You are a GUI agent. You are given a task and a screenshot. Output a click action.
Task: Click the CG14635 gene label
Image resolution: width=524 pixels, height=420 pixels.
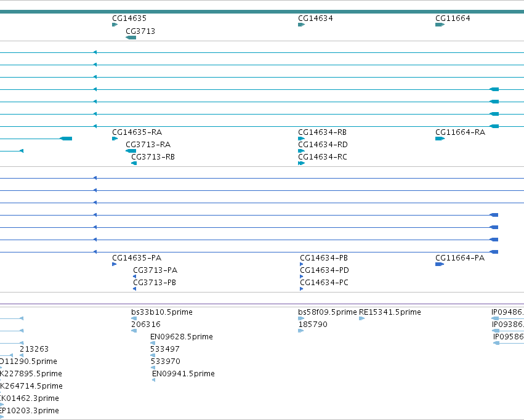129,18
